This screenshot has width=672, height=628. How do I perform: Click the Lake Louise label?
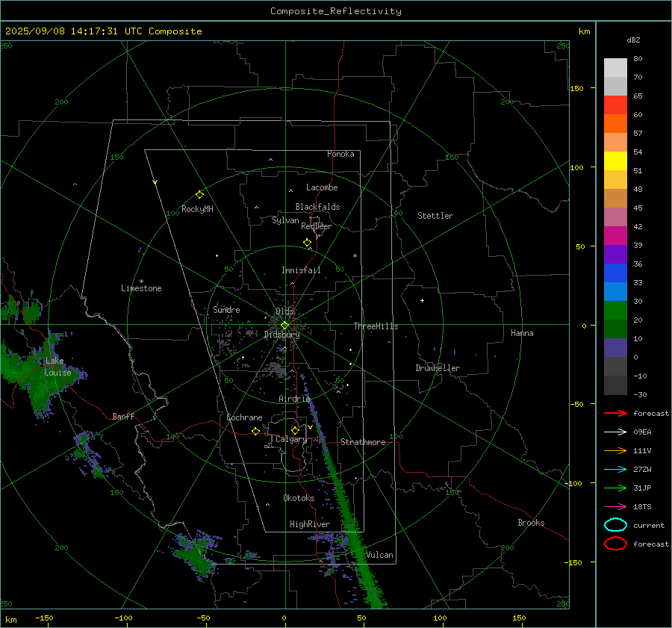[x=57, y=367]
